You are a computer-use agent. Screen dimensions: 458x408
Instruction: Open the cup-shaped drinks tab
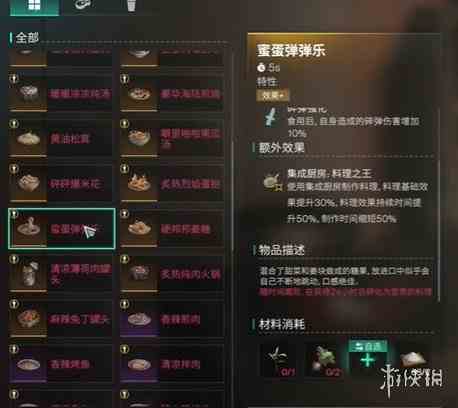(x=131, y=6)
